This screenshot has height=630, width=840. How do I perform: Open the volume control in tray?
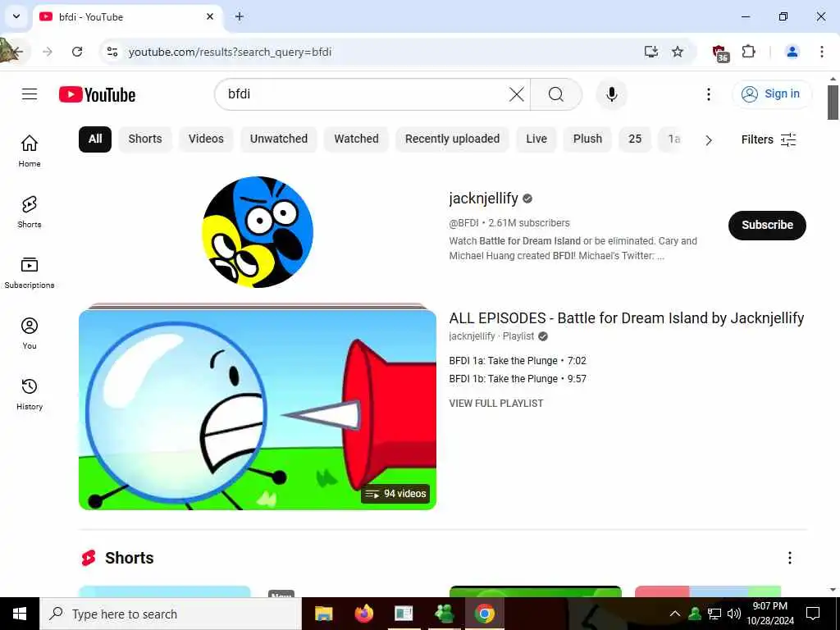coord(734,614)
